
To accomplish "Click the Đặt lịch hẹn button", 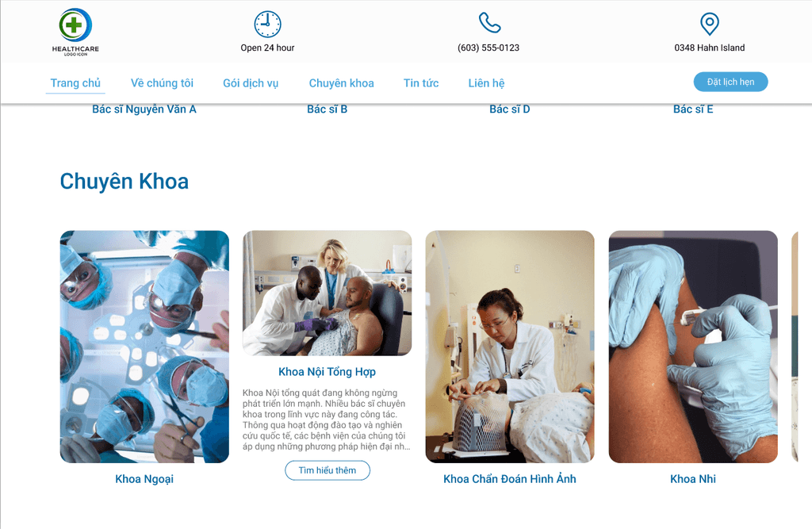I will pos(730,82).
